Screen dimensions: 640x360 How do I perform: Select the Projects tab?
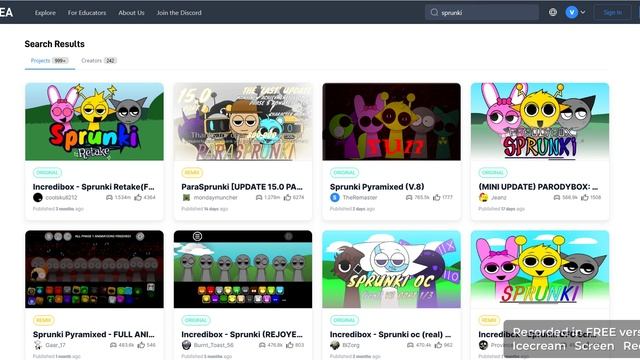(49, 61)
